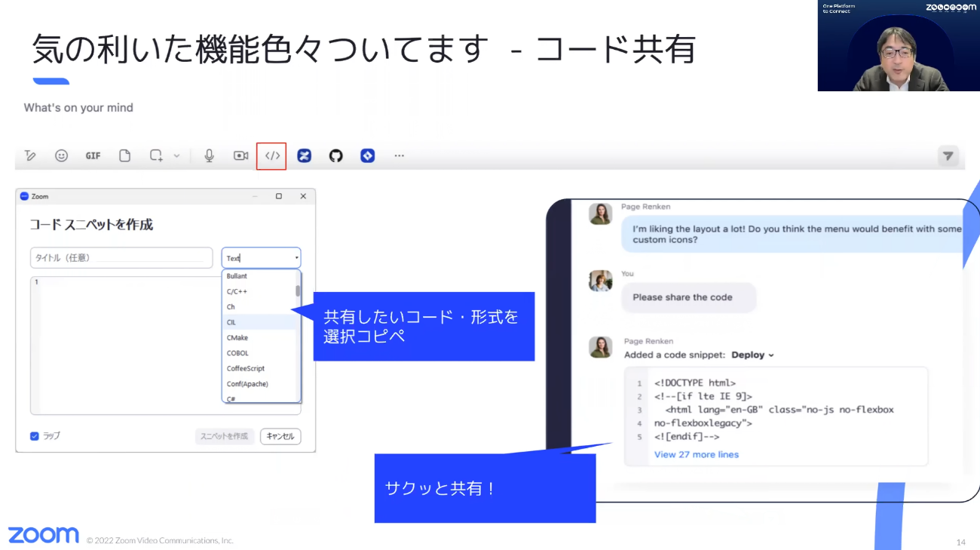The width and height of the screenshot is (980, 550).
Task: Expand the screenshot options chevron
Action: tap(176, 155)
